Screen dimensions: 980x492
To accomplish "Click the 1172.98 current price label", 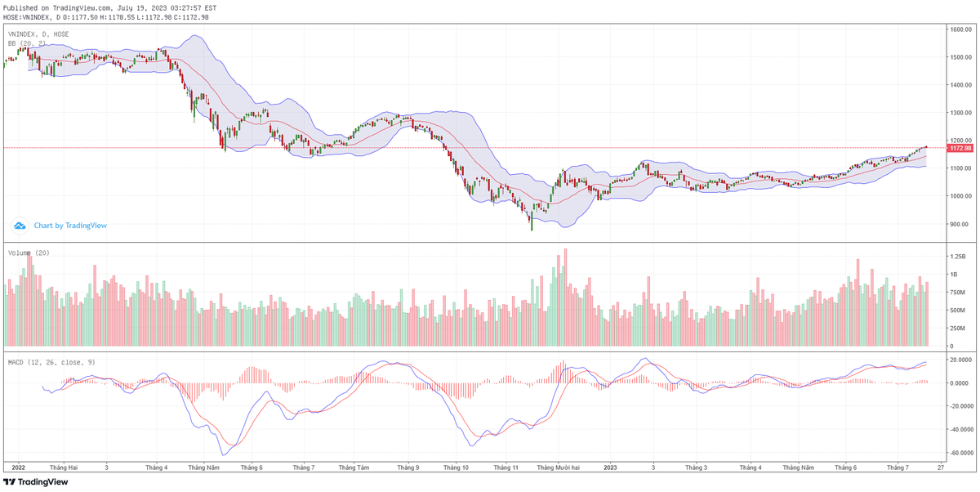I will [x=960, y=148].
